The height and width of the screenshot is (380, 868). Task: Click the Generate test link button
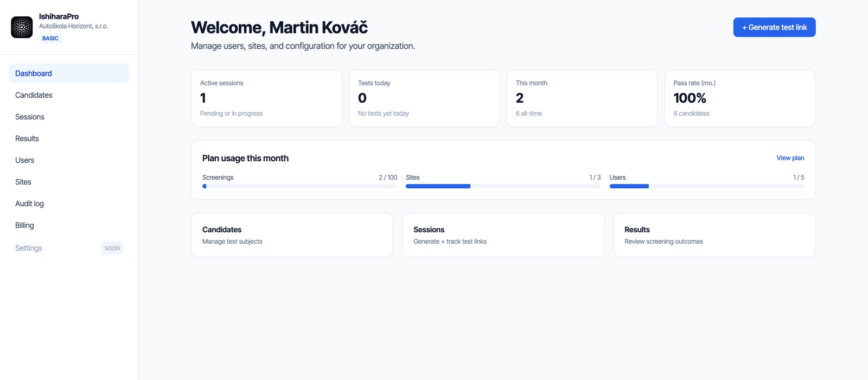click(774, 27)
